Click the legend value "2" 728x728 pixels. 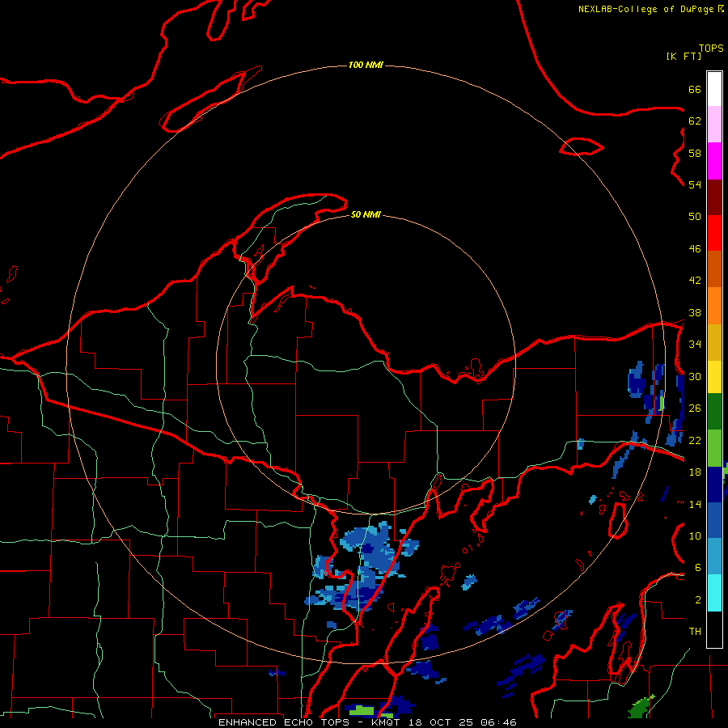(x=697, y=600)
